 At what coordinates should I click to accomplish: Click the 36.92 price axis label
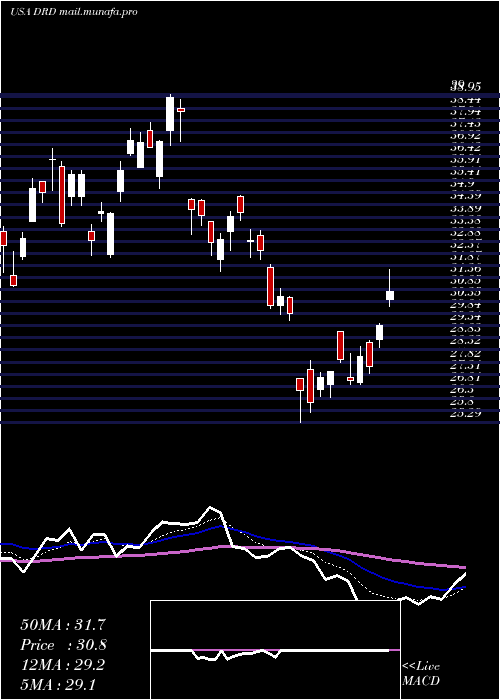(x=465, y=136)
